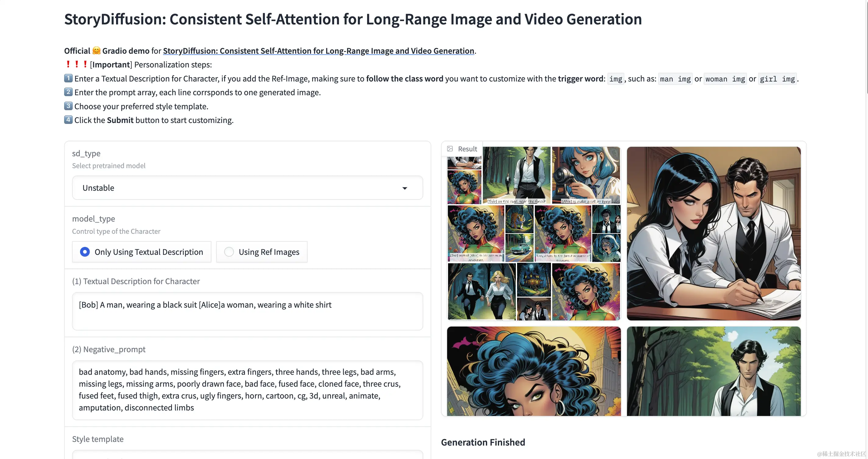Open the sd_type Unstable dropdown
This screenshot has width=868, height=459.
point(247,188)
